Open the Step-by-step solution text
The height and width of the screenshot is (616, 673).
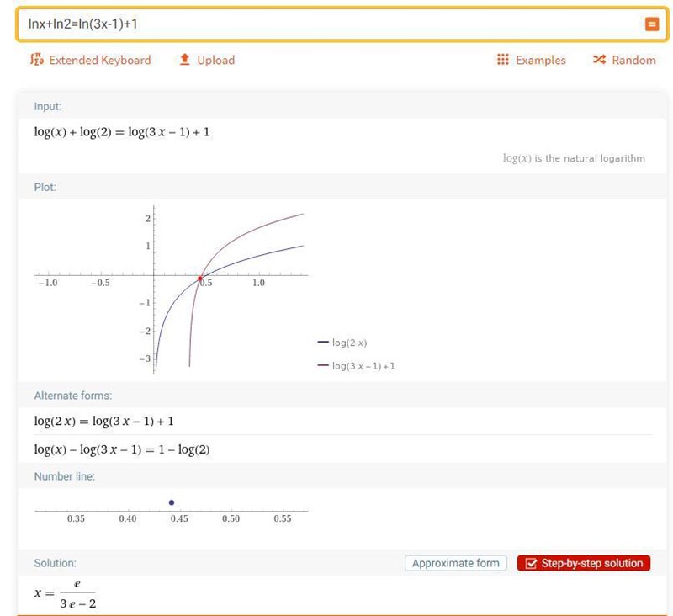[x=591, y=564]
